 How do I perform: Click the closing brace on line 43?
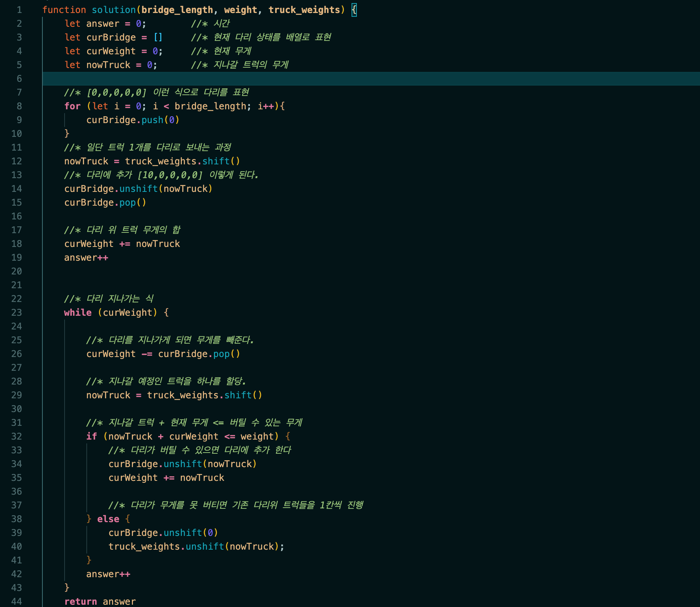pyautogui.click(x=67, y=588)
